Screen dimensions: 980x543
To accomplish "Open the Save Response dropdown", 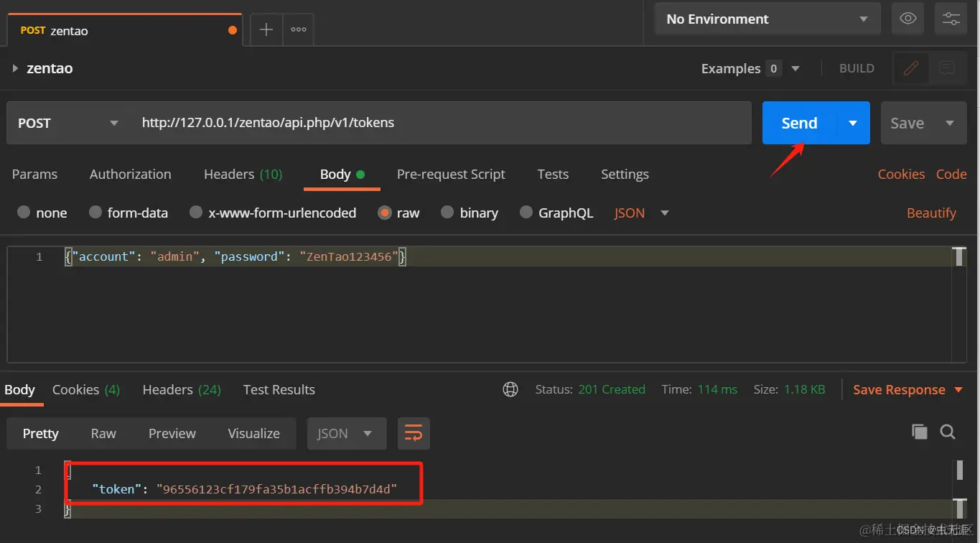I will click(907, 389).
